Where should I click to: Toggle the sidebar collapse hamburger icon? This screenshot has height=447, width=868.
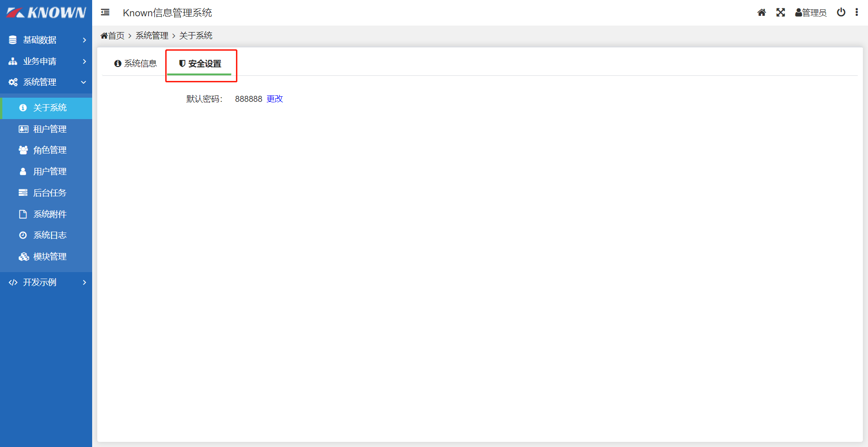click(x=105, y=13)
